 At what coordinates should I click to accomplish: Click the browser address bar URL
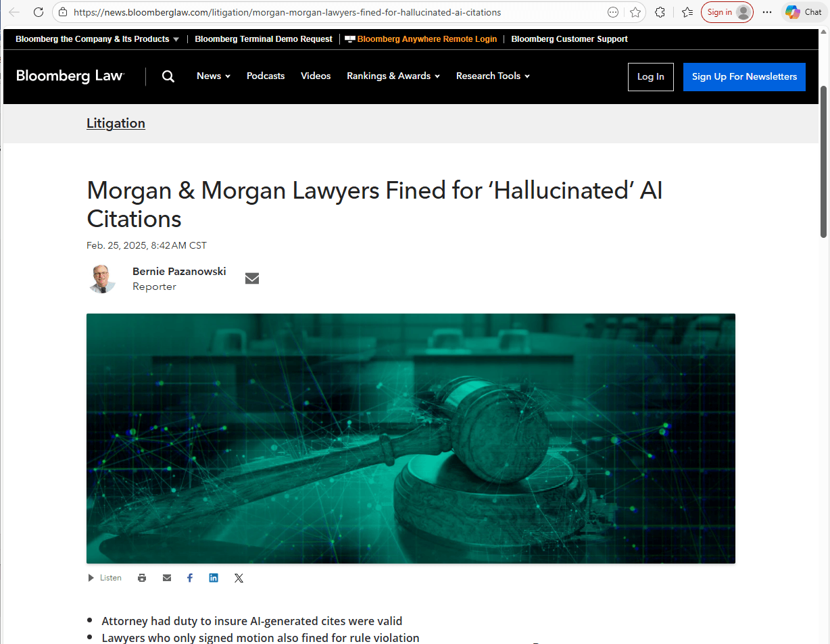pos(287,12)
